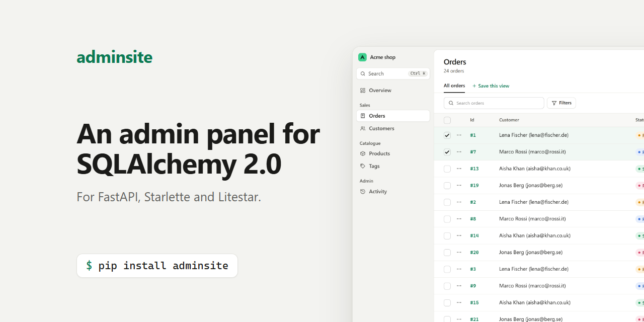Check the order #14 checkbox

coord(447,235)
